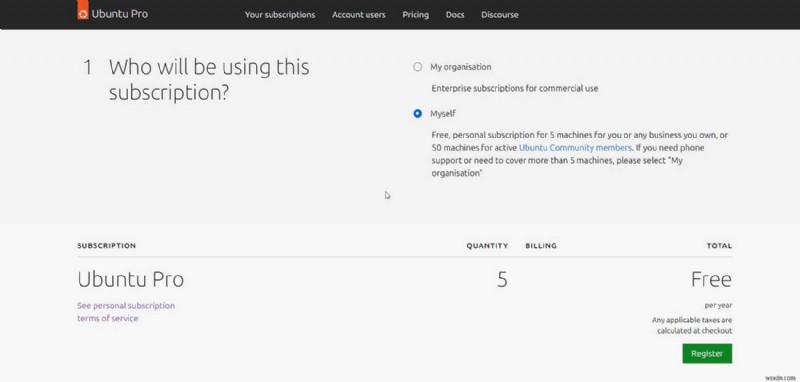Select the My organisation radio button
Image resolution: width=800 pixels, height=382 pixels.
click(418, 67)
